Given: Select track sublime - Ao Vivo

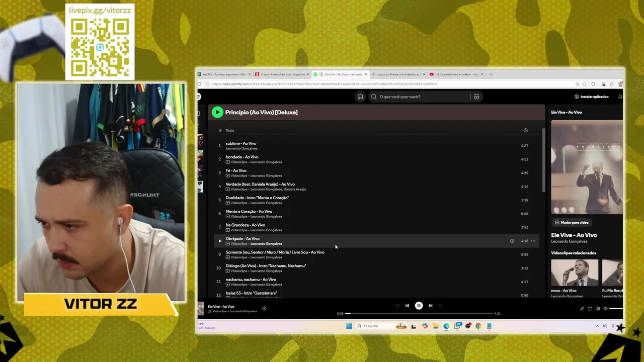Looking at the screenshot, I should click(376, 146).
